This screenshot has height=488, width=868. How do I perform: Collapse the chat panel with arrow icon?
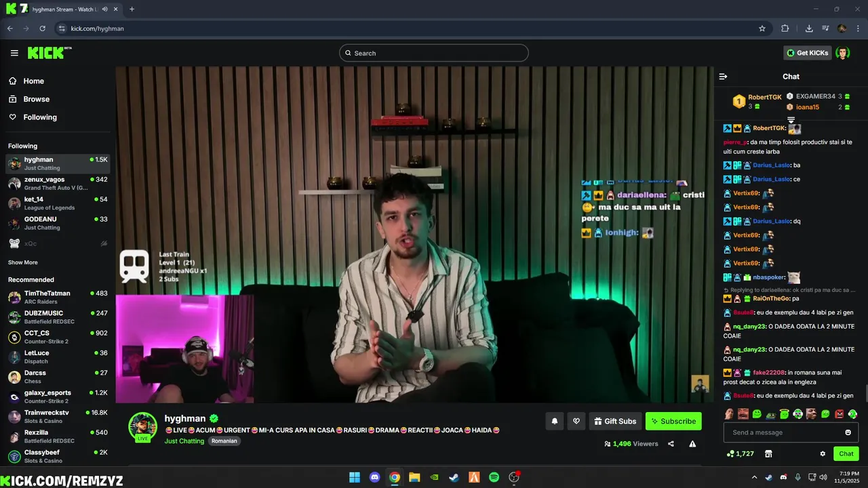723,77
